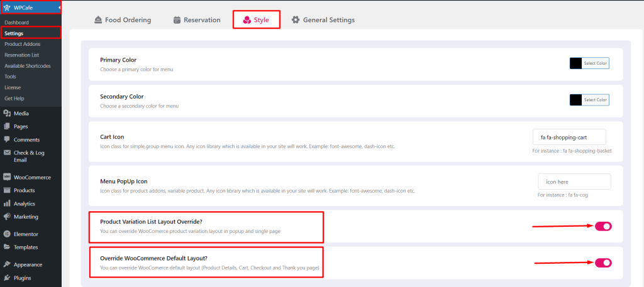The image size is (644, 287).
Task: Click the Cart Icon text field
Action: (569, 137)
